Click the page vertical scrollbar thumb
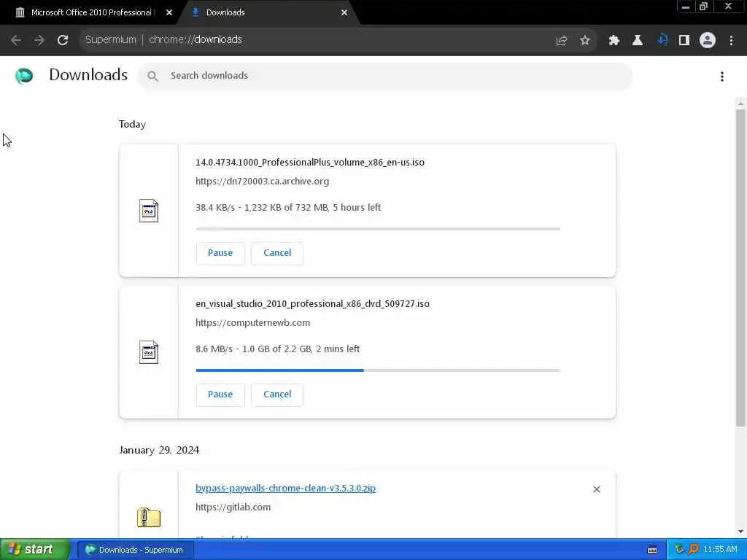 [740, 268]
